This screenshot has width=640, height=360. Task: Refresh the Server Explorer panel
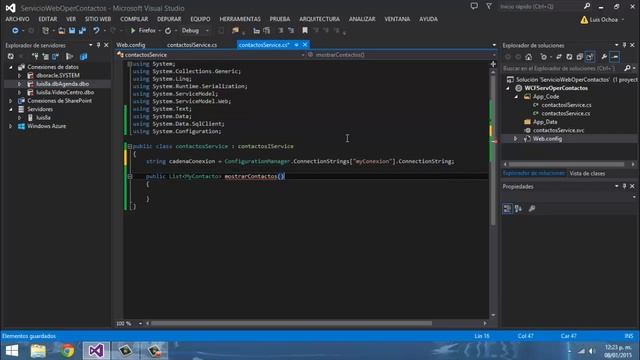pos(11,56)
